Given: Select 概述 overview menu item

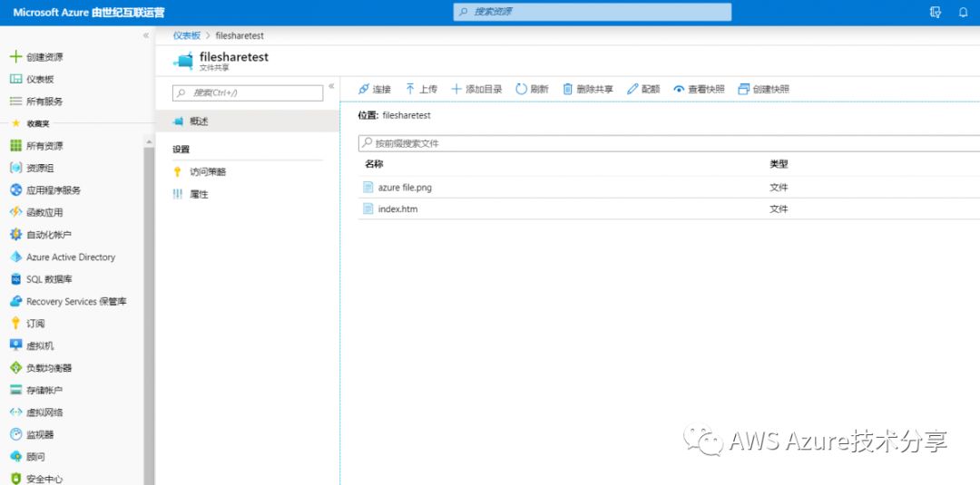Looking at the screenshot, I should 248,121.
